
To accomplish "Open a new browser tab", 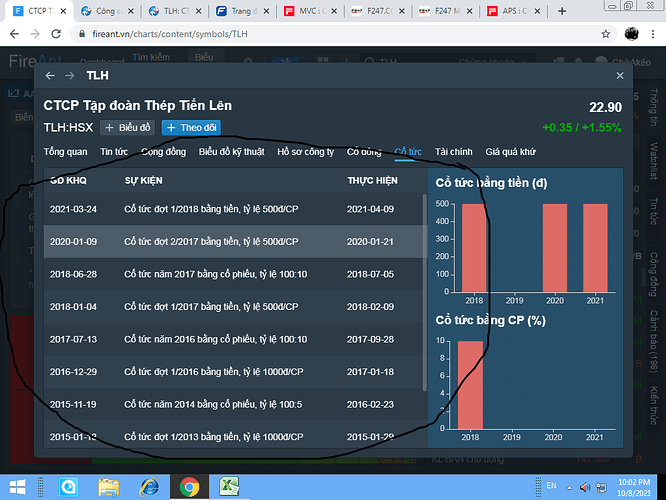I will (x=562, y=11).
